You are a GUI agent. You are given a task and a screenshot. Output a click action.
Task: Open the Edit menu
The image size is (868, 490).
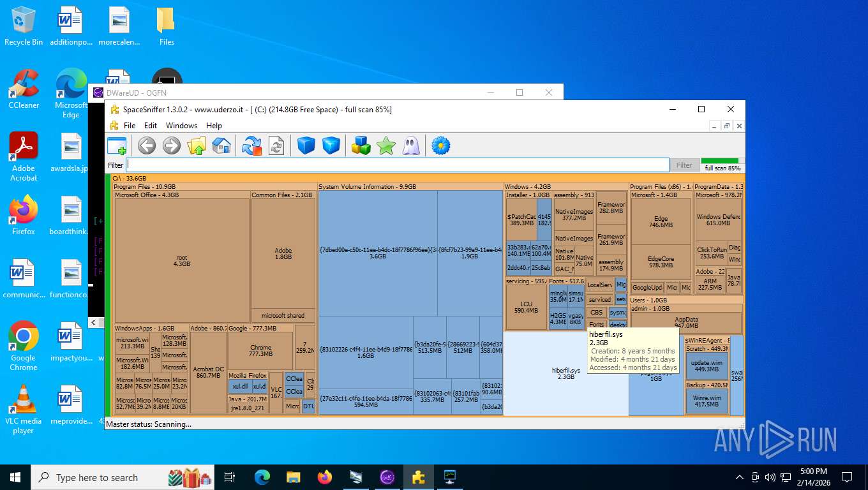click(151, 126)
